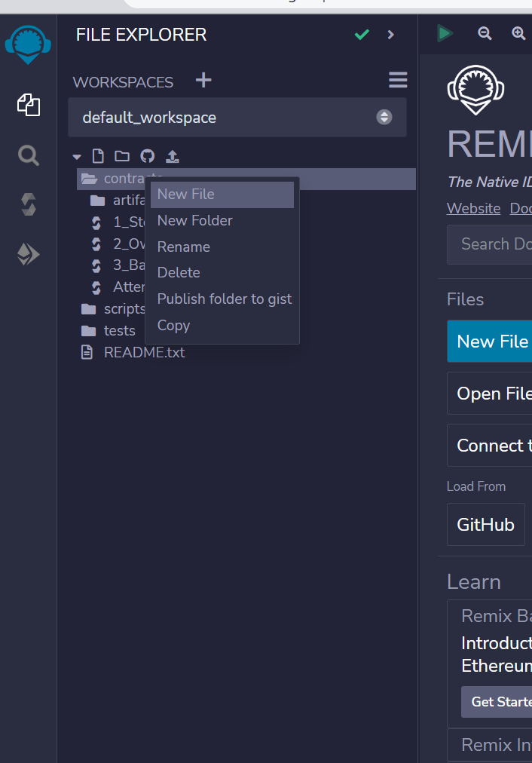The height and width of the screenshot is (763, 532).
Task: Click the 1_Storage Solidity file icon
Action: pyautogui.click(x=96, y=222)
